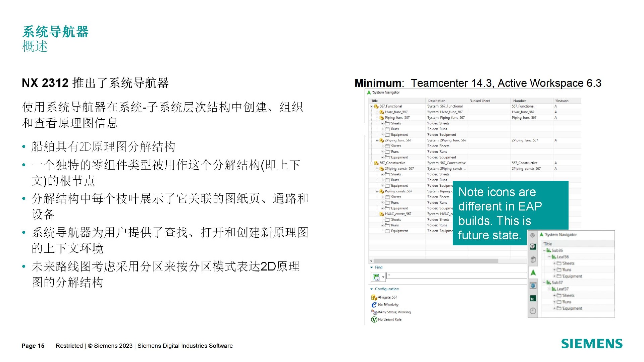
Task: Click the 'No Variant Rule' label
Action: point(389,319)
